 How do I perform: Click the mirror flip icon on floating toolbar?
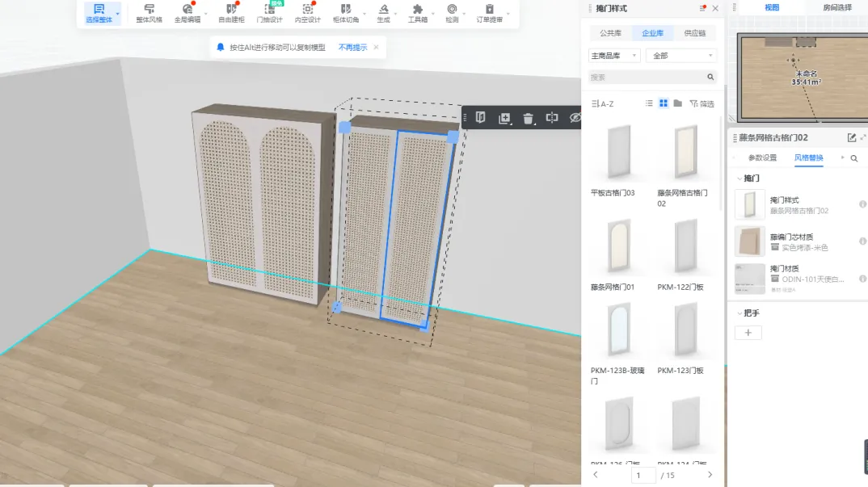tap(552, 118)
